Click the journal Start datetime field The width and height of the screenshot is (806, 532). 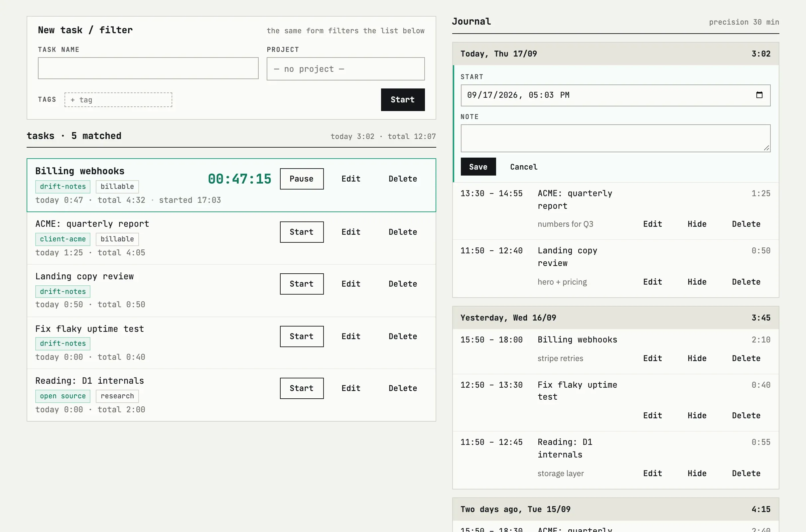tap(615, 95)
